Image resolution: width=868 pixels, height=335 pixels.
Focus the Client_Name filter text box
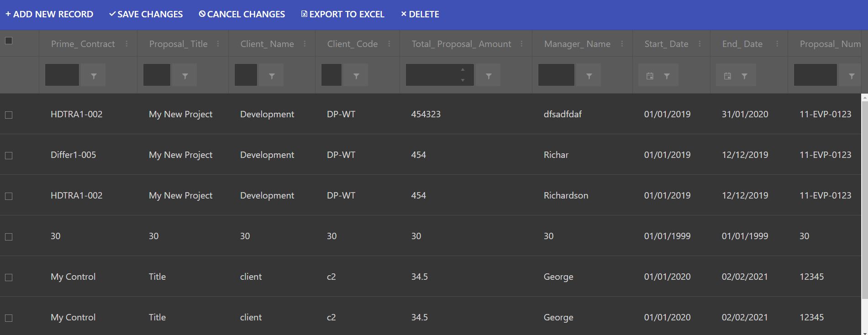(246, 75)
